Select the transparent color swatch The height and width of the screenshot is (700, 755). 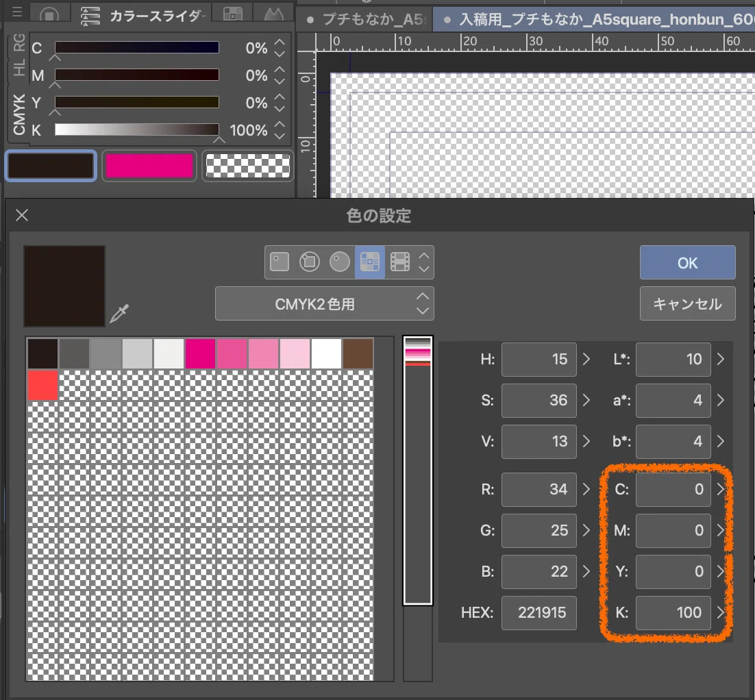pyautogui.click(x=247, y=166)
